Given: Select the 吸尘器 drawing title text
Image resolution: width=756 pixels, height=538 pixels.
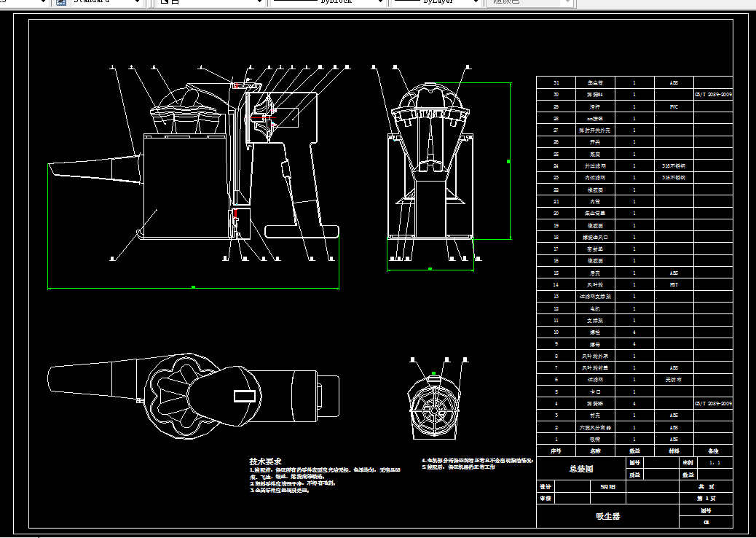Looking at the screenshot, I should click(x=607, y=516).
